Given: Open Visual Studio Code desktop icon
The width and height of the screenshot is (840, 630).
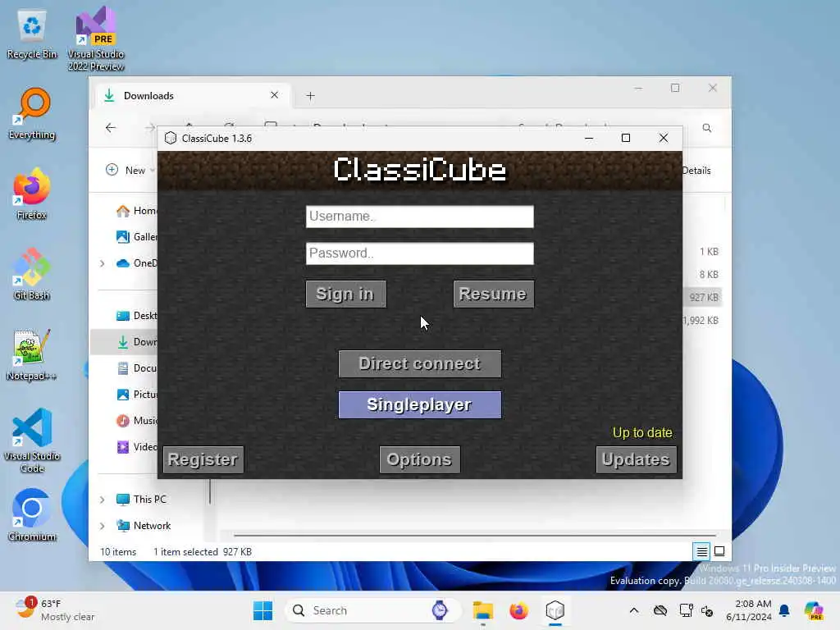Looking at the screenshot, I should click(32, 441).
